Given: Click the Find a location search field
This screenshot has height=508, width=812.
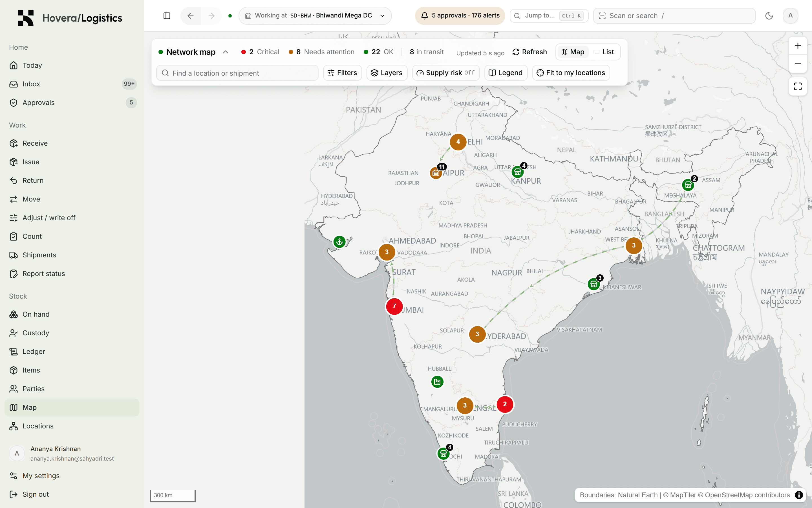Looking at the screenshot, I should pyautogui.click(x=237, y=73).
